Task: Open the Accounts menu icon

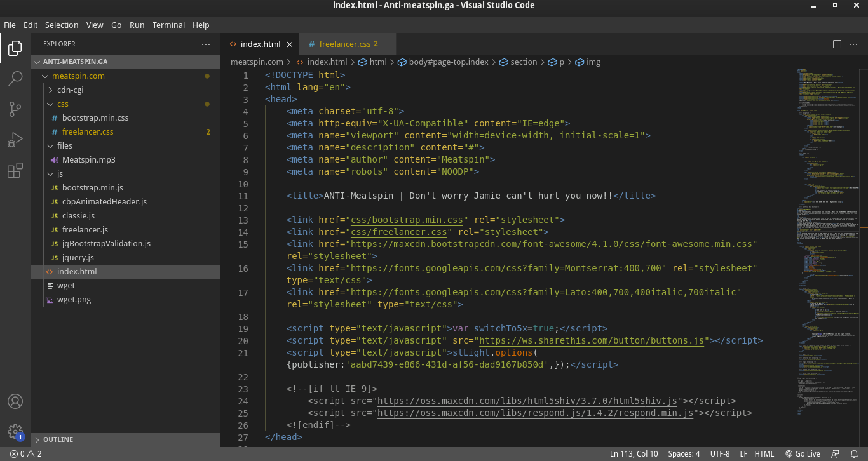Action: click(15, 401)
